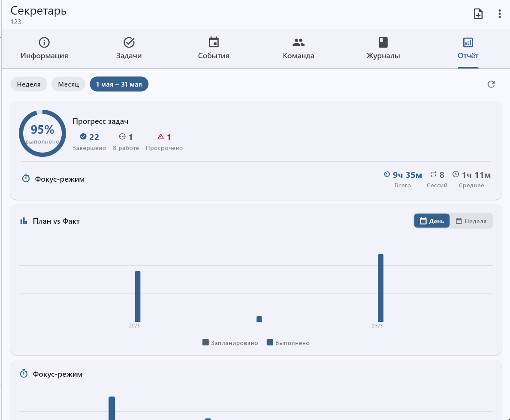
Task: Click the stopwatch icon in lower Фокус-режим card
Action: [24, 374]
